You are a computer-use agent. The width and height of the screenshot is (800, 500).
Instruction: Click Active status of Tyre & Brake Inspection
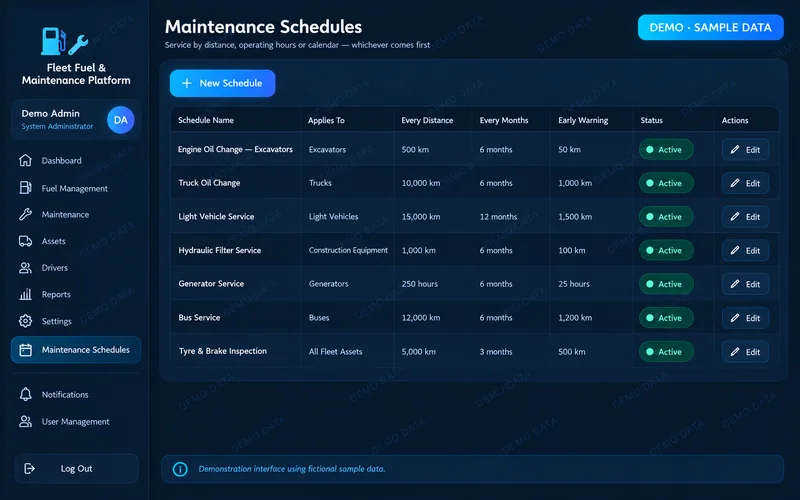tap(666, 352)
